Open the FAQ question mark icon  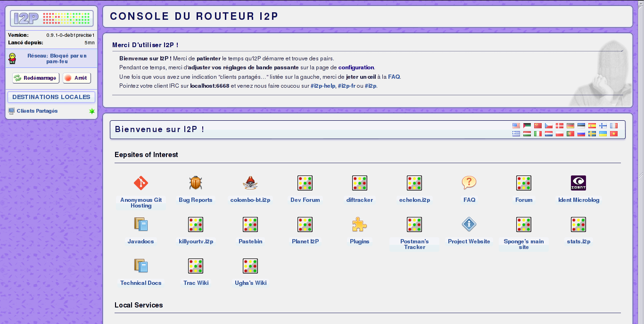(469, 183)
